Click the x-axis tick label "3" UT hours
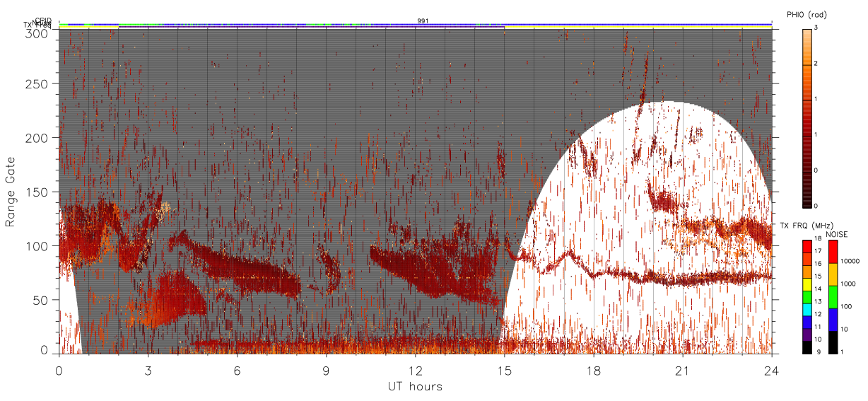 point(148,370)
